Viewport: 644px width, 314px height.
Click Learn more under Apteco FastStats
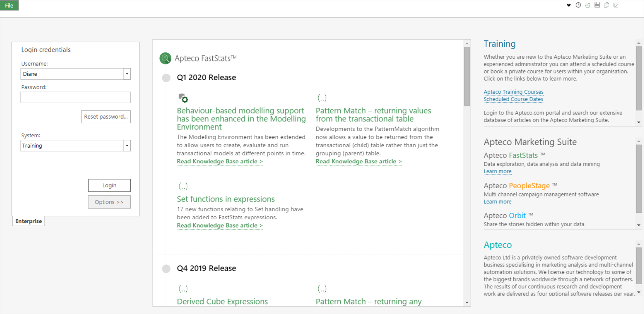[498, 172]
